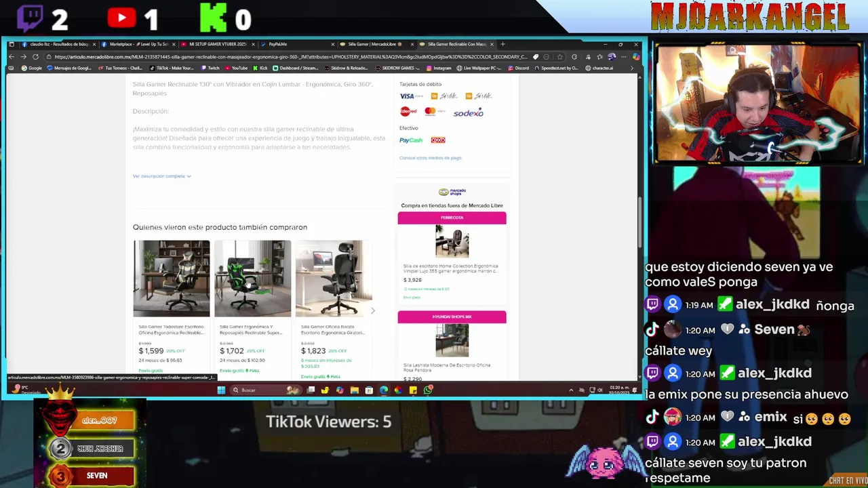The height and width of the screenshot is (488, 868).
Task: Open a new browser tab
Action: [502, 44]
